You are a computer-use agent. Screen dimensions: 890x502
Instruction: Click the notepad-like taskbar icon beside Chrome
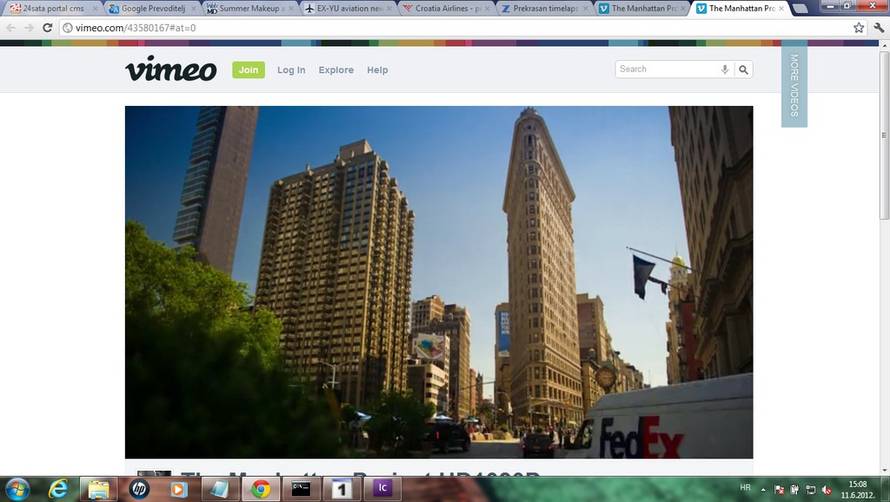[219, 488]
